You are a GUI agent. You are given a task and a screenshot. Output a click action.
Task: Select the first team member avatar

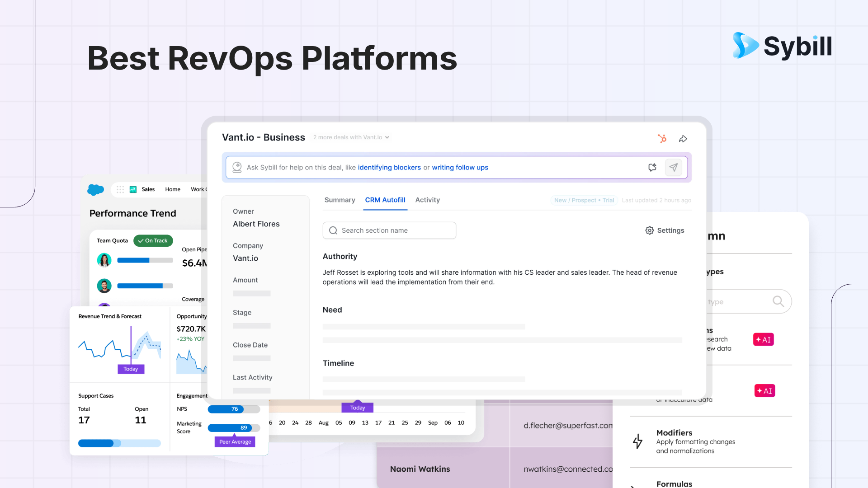(x=104, y=260)
